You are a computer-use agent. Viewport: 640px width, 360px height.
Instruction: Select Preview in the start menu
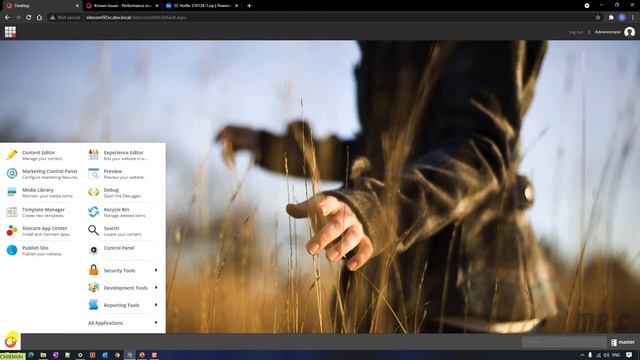pyautogui.click(x=121, y=173)
